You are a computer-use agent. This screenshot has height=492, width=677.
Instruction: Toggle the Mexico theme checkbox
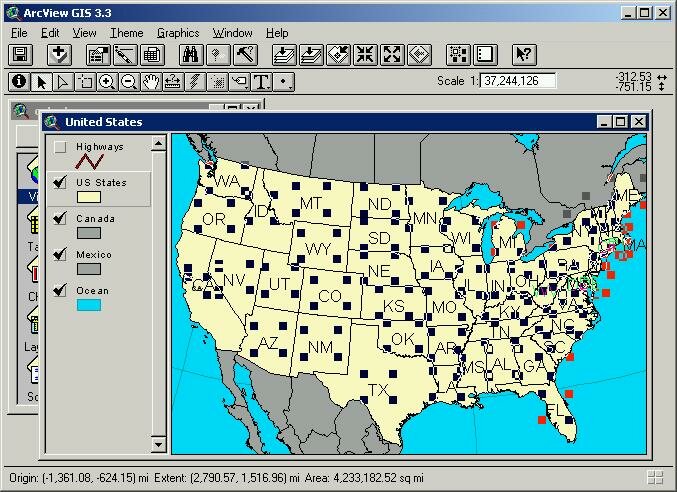(60, 255)
